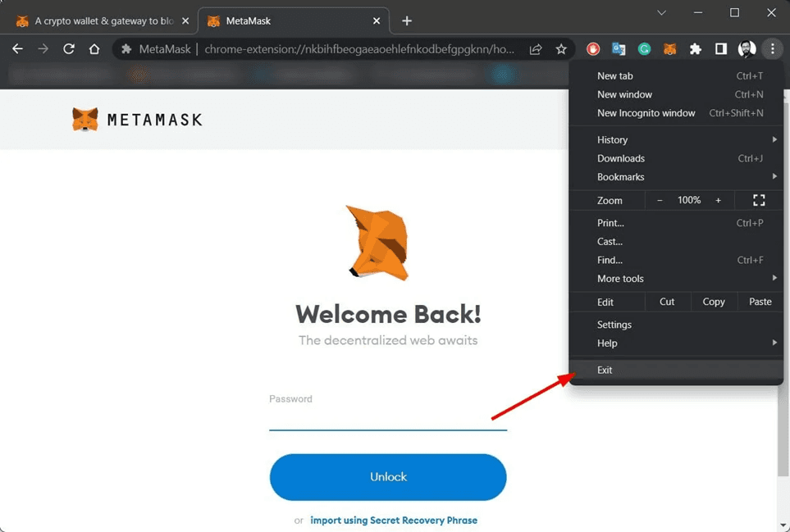Open 'import using Secret Recovery Phrase' link
This screenshot has height=532, width=790.
pyautogui.click(x=394, y=521)
